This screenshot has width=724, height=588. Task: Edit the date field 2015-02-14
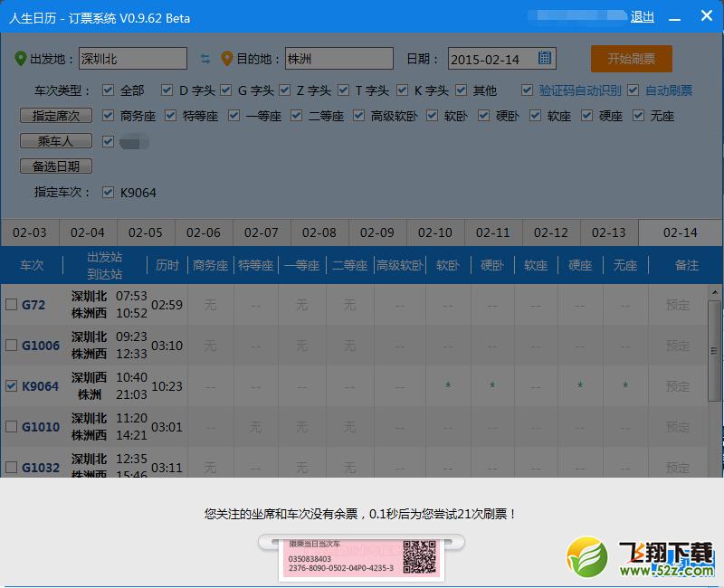click(x=502, y=58)
